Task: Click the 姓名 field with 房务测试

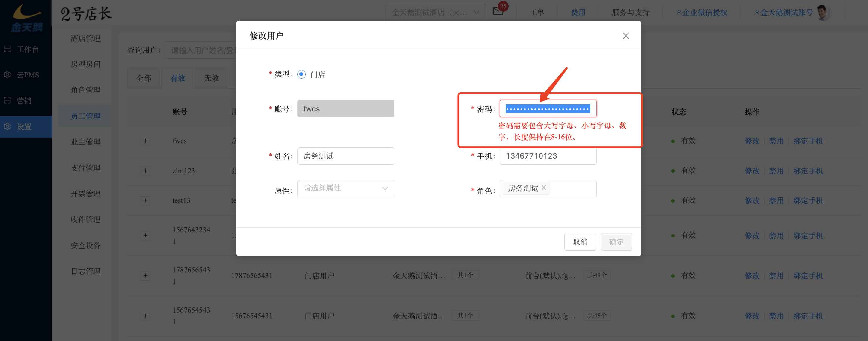Action: (x=346, y=156)
